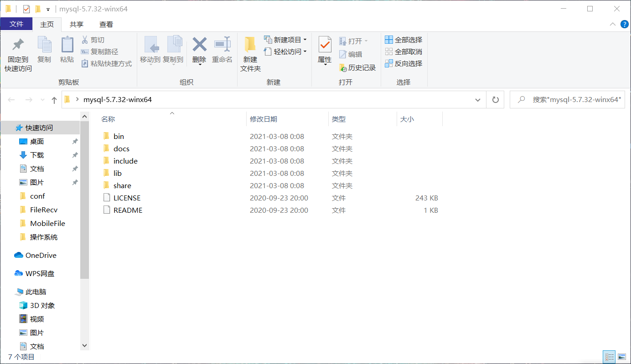Sort by Type (类型) column header
The image size is (631, 364).
339,119
